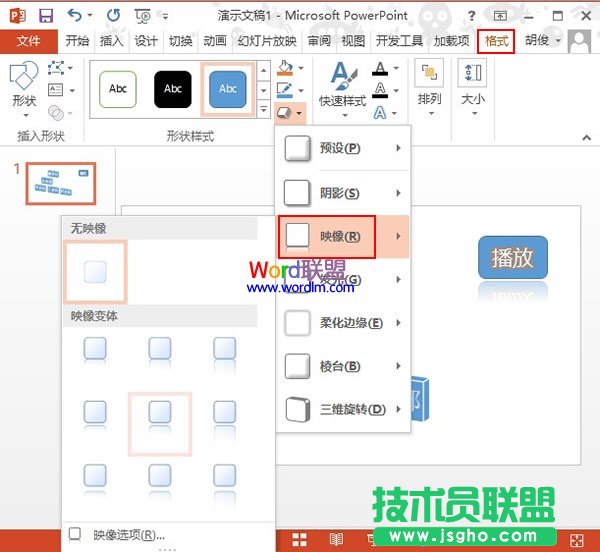Switch to the Home (开始) tab

77,41
